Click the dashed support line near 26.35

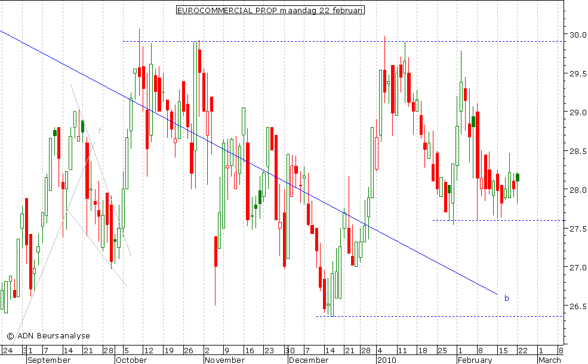[439, 316]
